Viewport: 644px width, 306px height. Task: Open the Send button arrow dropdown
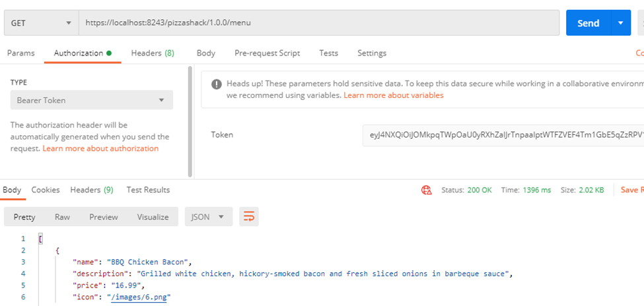coord(621,23)
